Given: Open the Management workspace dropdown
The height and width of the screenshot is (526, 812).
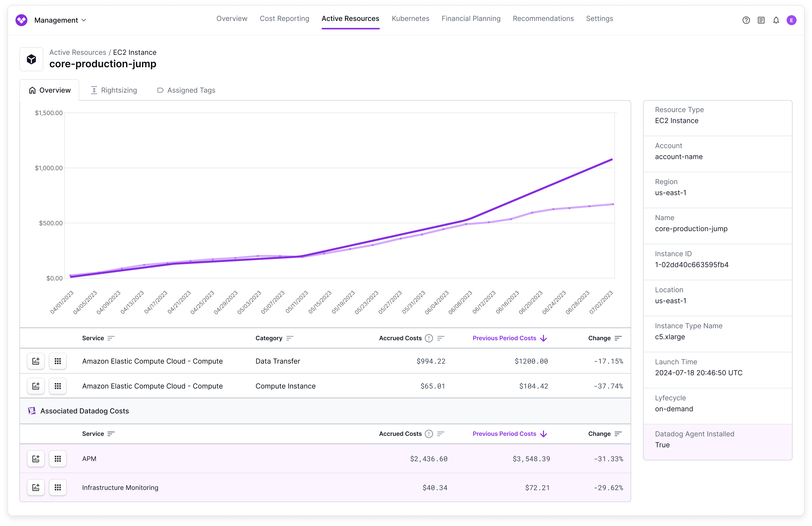Looking at the screenshot, I should [60, 20].
